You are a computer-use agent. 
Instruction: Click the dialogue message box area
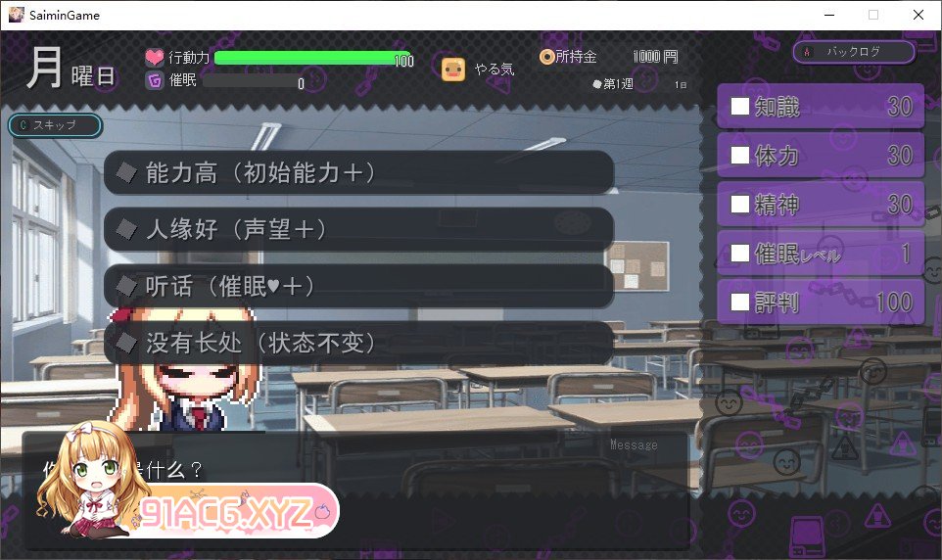[x=355, y=490]
